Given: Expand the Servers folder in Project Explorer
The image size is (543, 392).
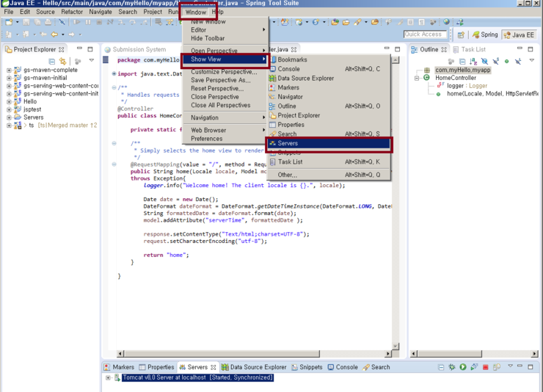Looking at the screenshot, I should coord(9,117).
